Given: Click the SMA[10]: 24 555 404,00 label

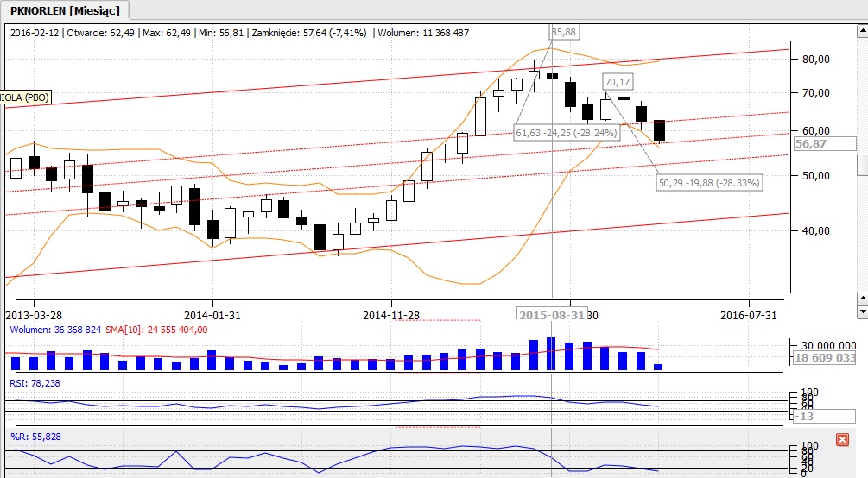Looking at the screenshot, I should pos(156,330).
